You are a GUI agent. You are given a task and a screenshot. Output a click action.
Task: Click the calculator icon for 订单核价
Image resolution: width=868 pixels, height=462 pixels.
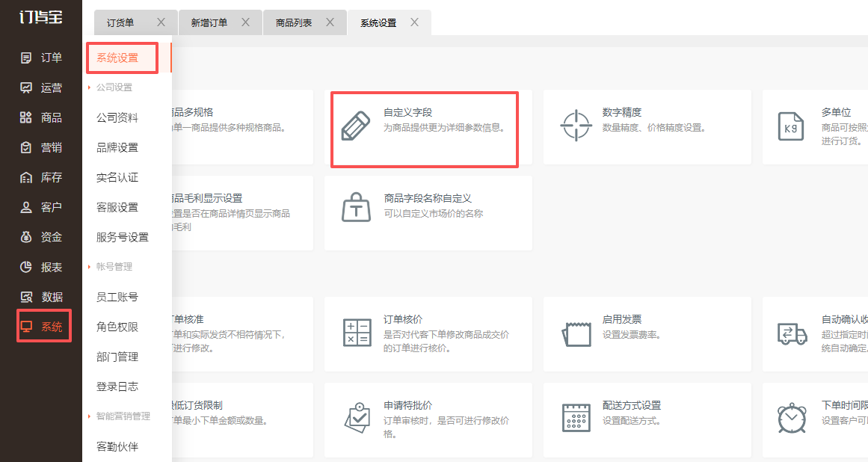tap(357, 333)
